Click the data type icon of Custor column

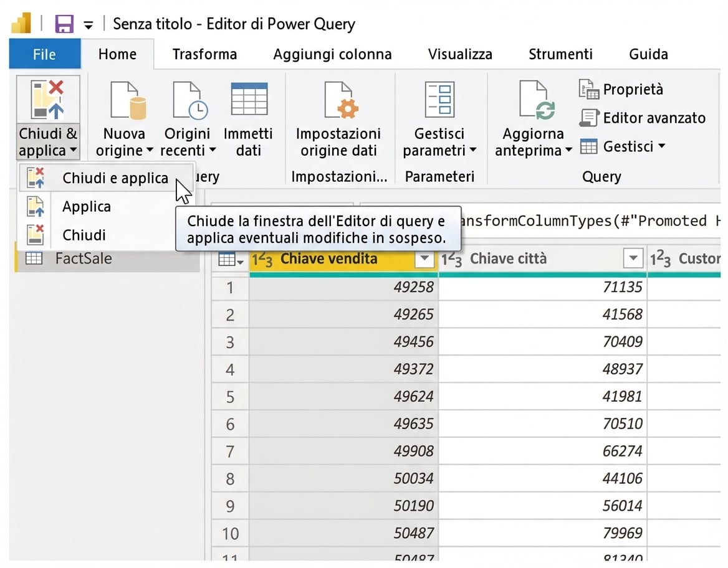point(660,259)
